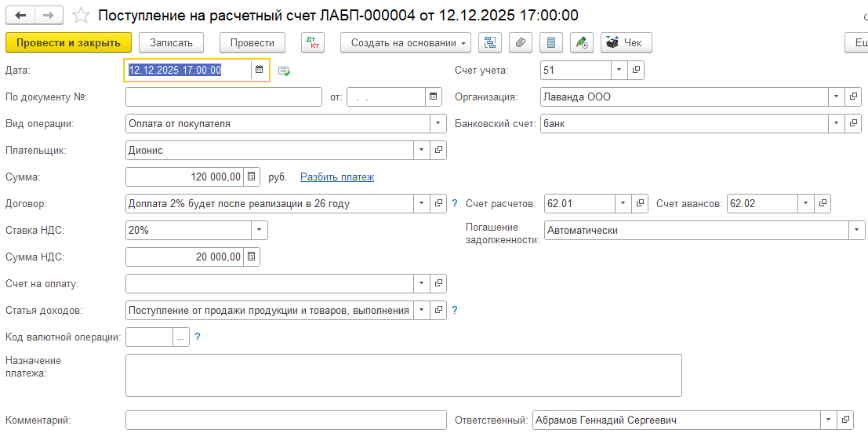The height and width of the screenshot is (437, 868).
Task: Open the Создать на основании menu
Action: [405, 42]
